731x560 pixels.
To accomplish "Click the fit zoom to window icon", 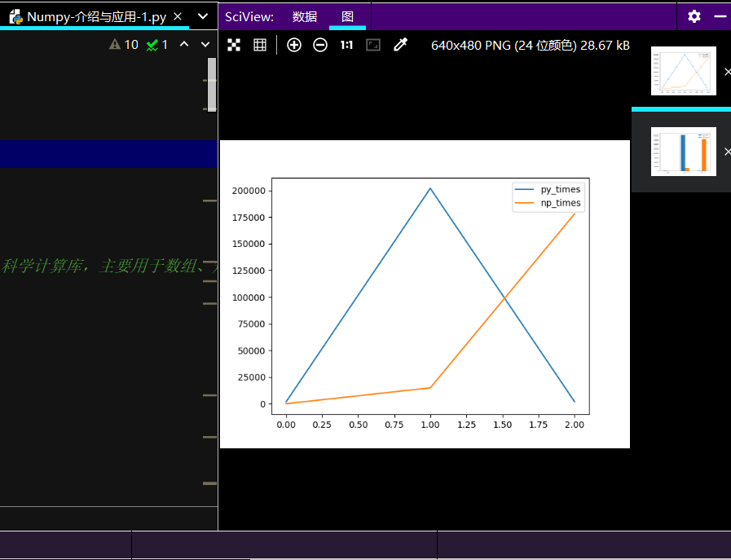I will [373, 45].
